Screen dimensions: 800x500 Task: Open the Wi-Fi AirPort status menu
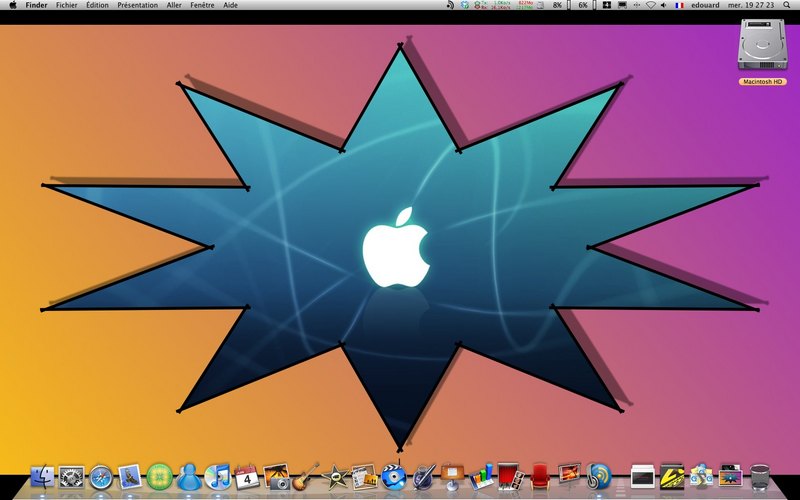[x=651, y=5]
